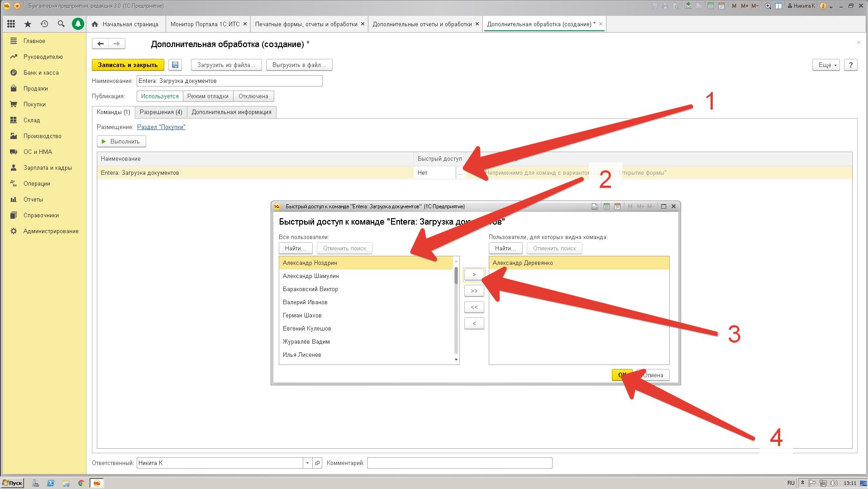Open the Начальная страница tab
The width and height of the screenshot is (868, 489).
(x=125, y=24)
